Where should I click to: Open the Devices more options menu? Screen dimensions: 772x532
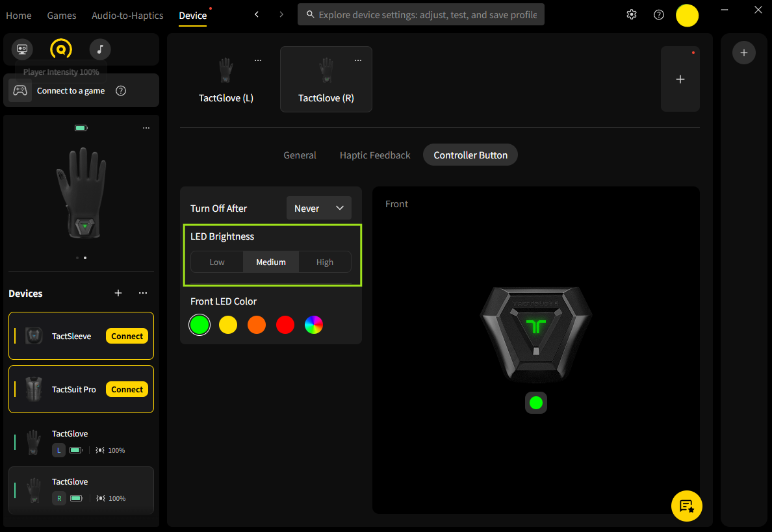pyautogui.click(x=143, y=293)
